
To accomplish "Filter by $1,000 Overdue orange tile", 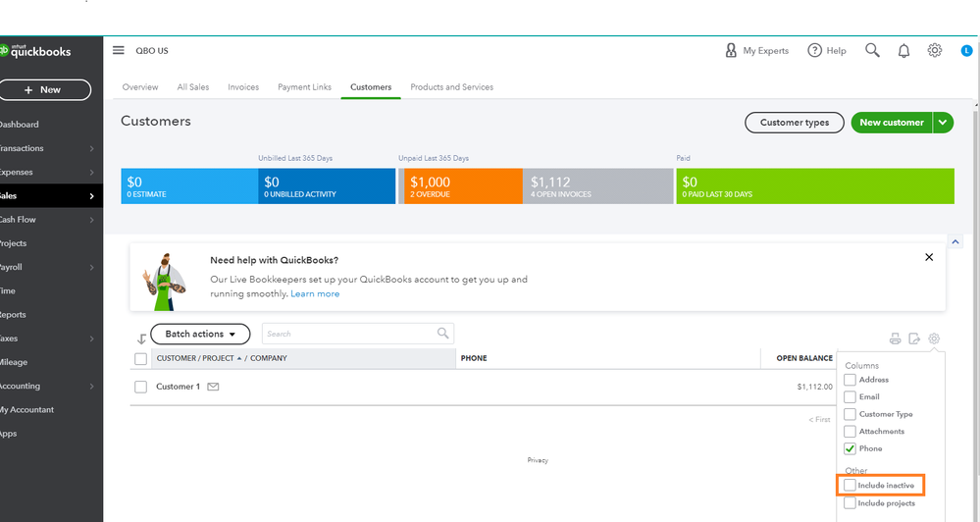I will pyautogui.click(x=463, y=185).
